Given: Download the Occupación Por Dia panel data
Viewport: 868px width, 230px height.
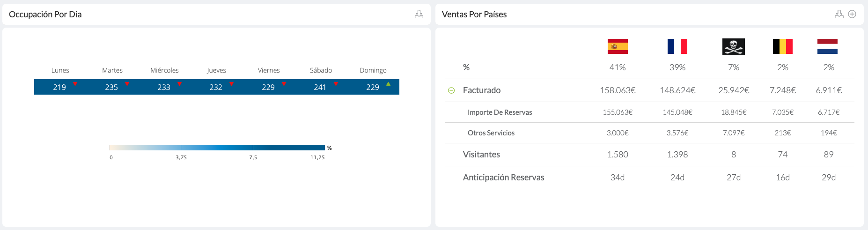Looking at the screenshot, I should (419, 14).
